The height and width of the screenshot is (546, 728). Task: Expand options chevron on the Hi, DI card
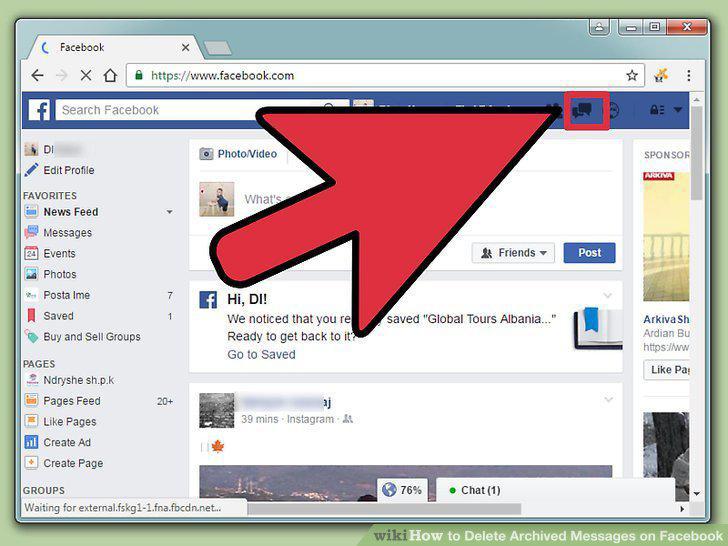click(x=607, y=295)
